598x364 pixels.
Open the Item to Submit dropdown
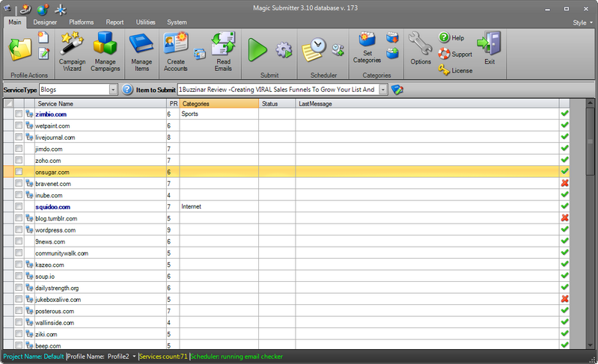(383, 90)
